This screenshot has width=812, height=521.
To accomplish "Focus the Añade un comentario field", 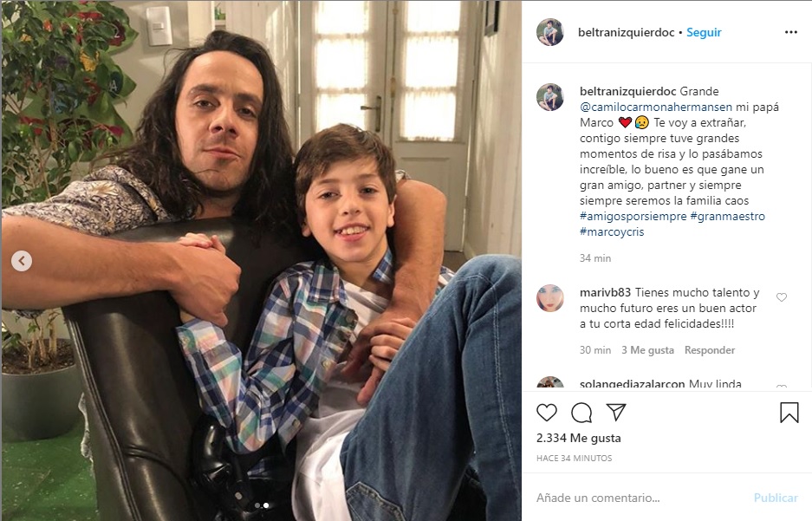I will coord(640,498).
